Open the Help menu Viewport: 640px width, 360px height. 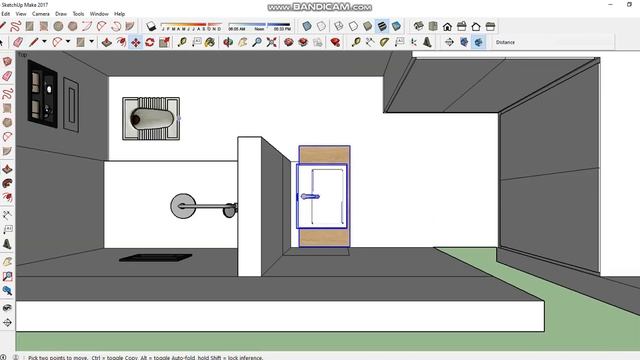(120, 14)
